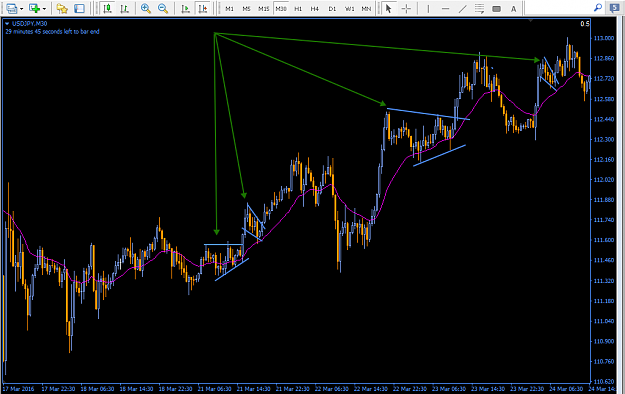Click the 110.760 price scale label
Image resolution: width=625 pixels, height=394 pixels.
[x=604, y=362]
